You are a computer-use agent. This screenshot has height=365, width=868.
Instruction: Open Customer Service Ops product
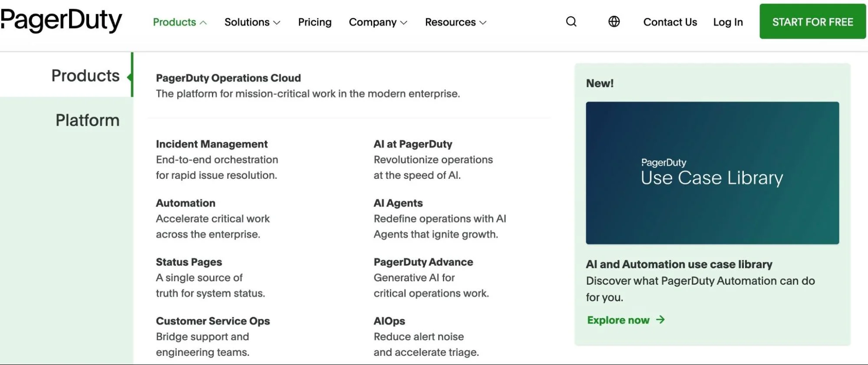coord(213,321)
